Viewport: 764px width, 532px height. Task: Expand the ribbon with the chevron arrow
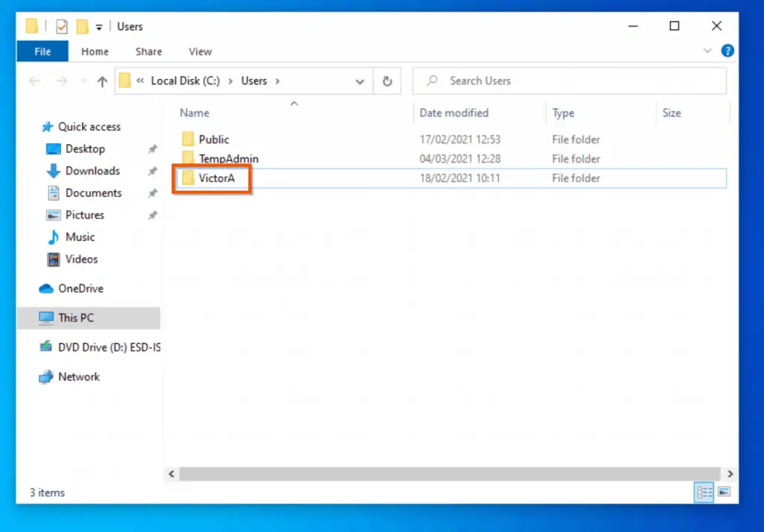pyautogui.click(x=707, y=51)
